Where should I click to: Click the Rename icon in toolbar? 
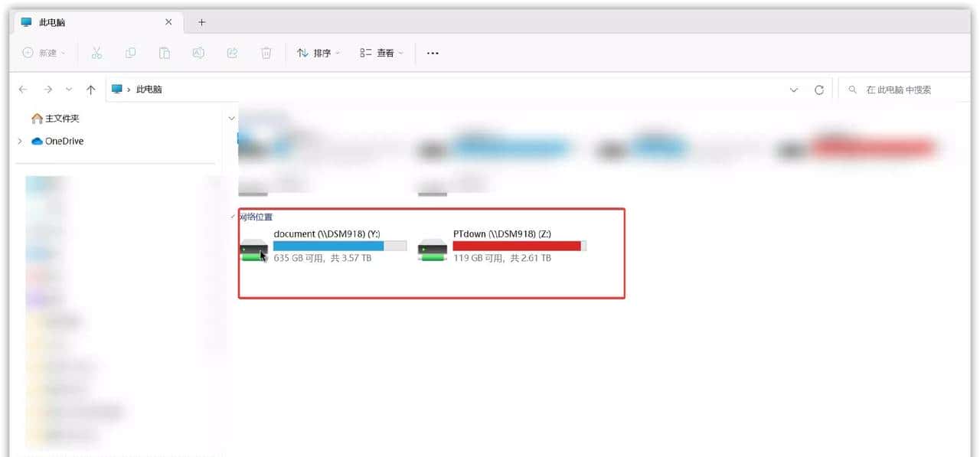198,53
